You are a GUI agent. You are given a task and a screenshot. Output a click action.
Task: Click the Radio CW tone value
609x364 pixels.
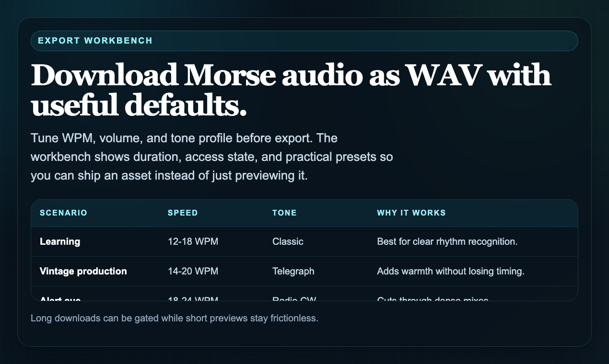click(293, 299)
